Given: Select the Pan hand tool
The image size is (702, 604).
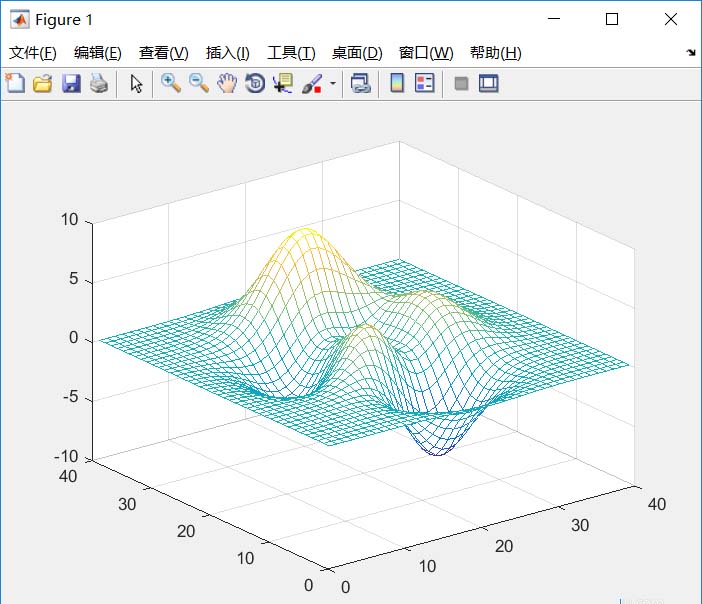Looking at the screenshot, I should [227, 84].
